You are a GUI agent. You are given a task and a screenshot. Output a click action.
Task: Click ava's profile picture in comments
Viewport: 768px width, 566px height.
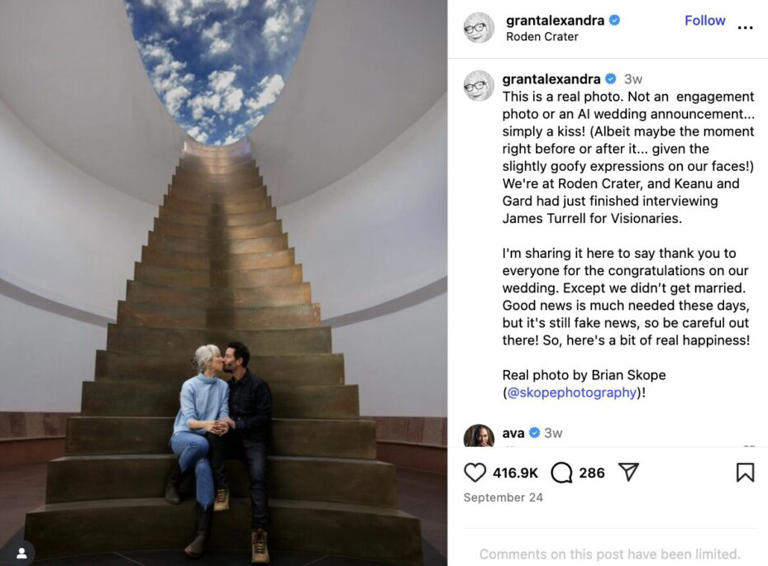point(479,435)
